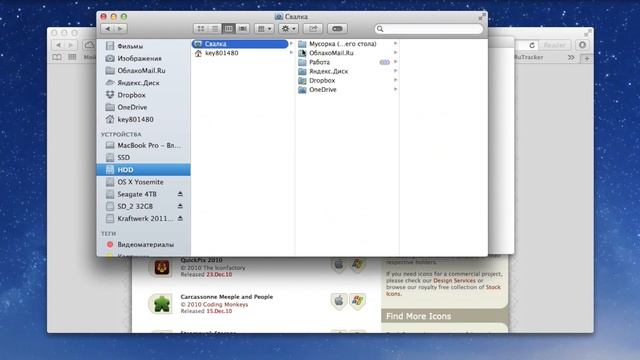
Task: Open Safari bookmarks book icon
Action: click(x=57, y=57)
